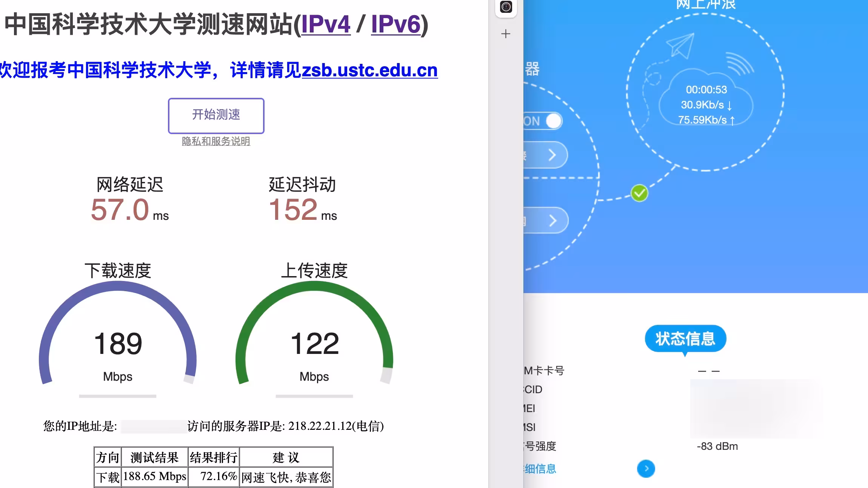Switch to the IPv6 test site

point(396,24)
